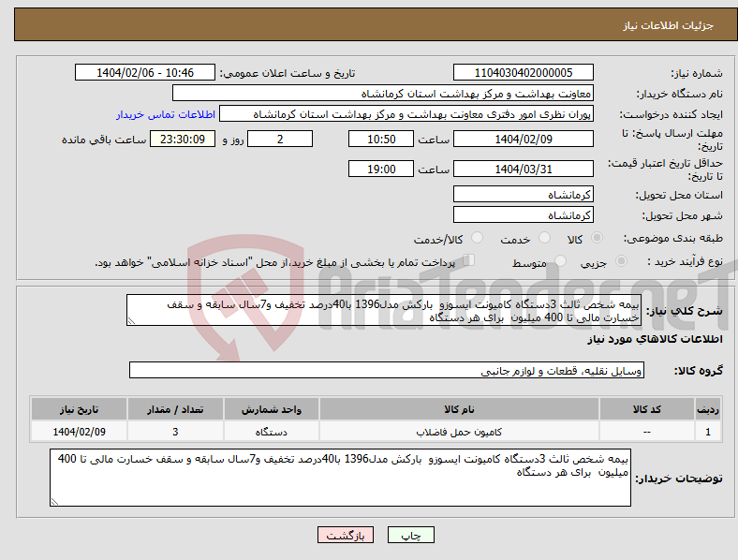
Task: Click the price validity date 1404/03/31 field
Action: pos(523,169)
